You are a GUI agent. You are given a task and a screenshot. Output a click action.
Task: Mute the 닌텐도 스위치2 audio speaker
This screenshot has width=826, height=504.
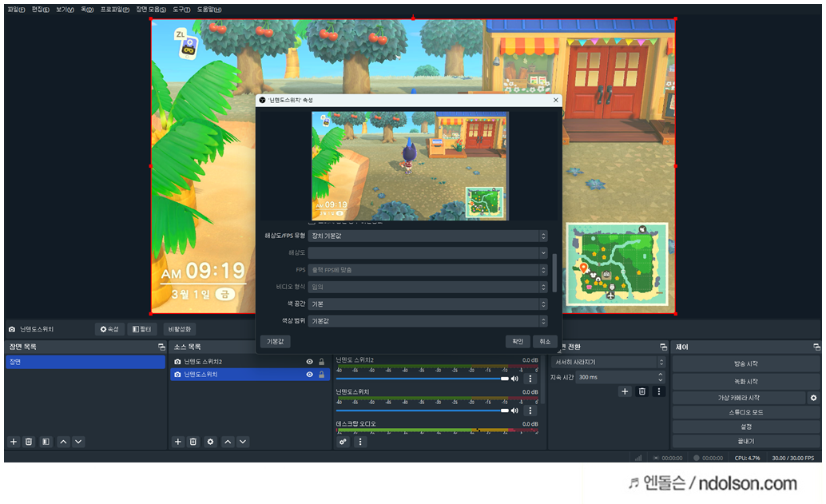(514, 379)
